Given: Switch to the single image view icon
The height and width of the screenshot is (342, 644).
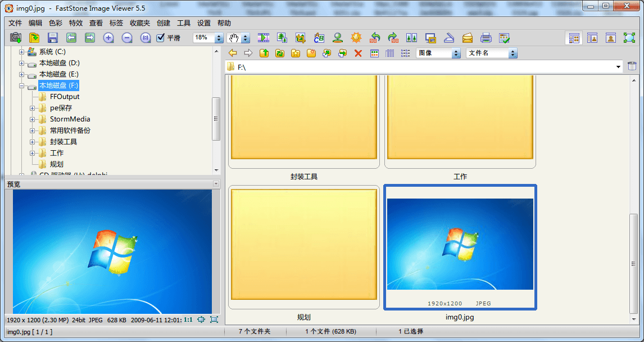Looking at the screenshot, I should [x=611, y=38].
